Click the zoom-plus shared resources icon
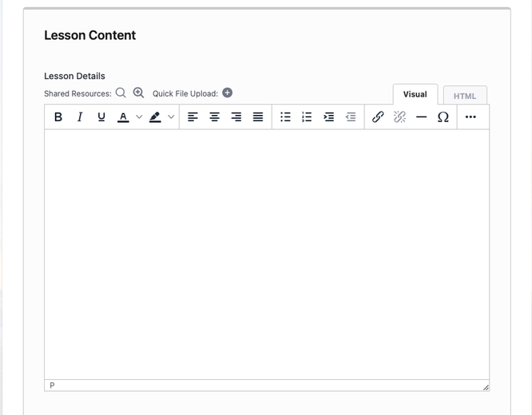Screen dimensions: 532x415 pyautogui.click(x=138, y=93)
